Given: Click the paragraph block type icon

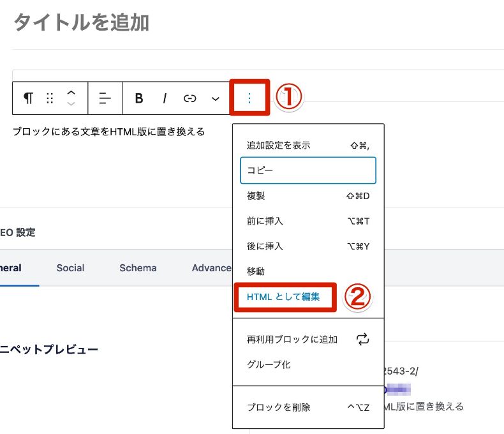Looking at the screenshot, I should click(28, 98).
